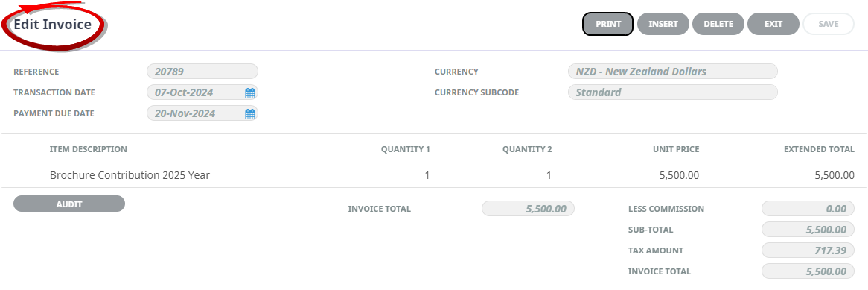Image resolution: width=868 pixels, height=290 pixels.
Task: Click the Extended Total column header
Action: click(819, 149)
